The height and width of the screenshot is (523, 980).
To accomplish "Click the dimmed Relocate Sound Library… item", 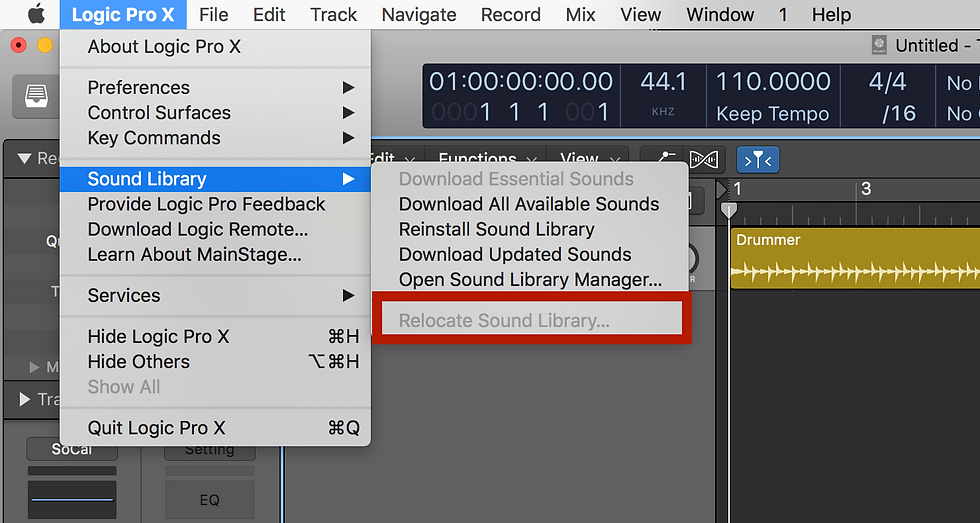I will (x=530, y=321).
